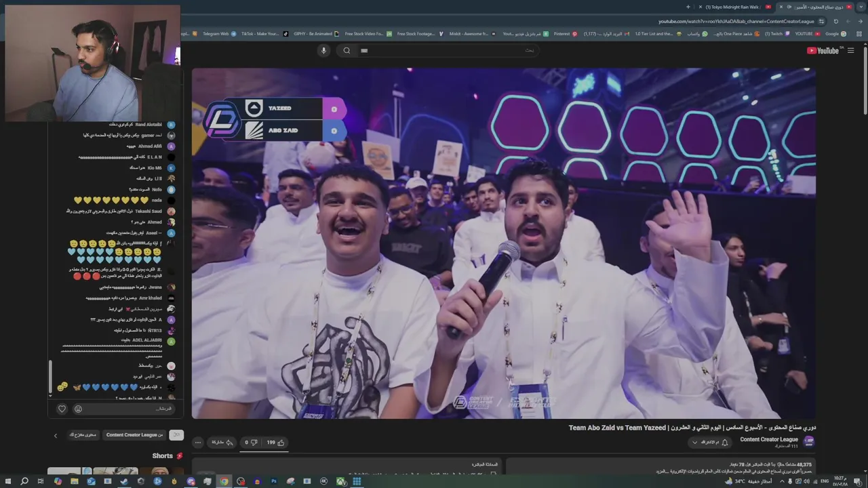Switch to Tokyo Midnight Rain Walk tab
868x488 pixels.
pos(734,7)
